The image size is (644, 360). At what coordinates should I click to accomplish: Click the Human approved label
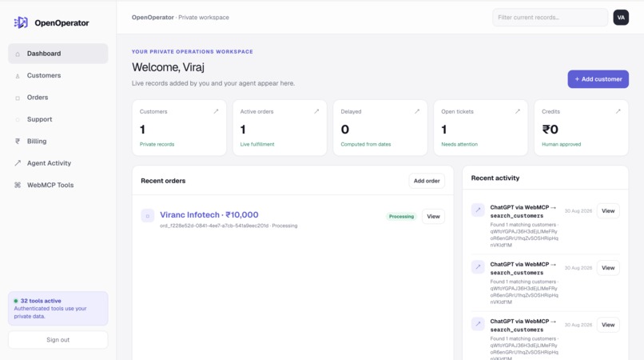[x=561, y=145]
